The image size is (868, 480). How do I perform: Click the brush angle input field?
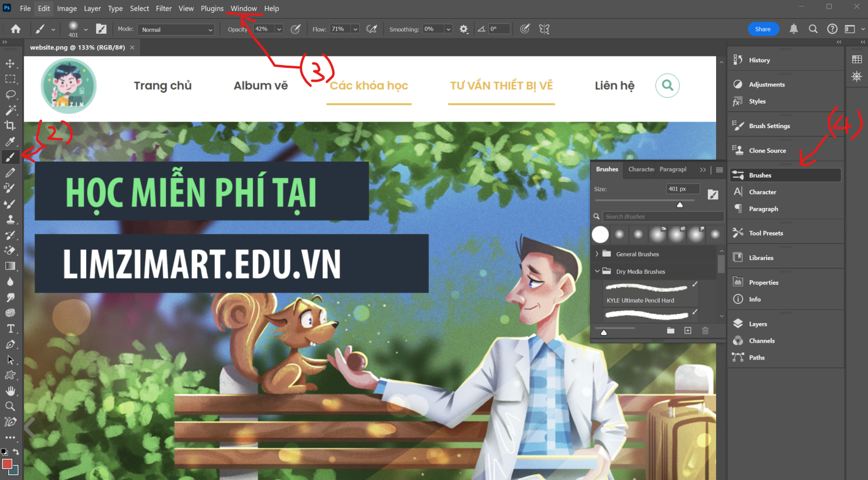499,29
